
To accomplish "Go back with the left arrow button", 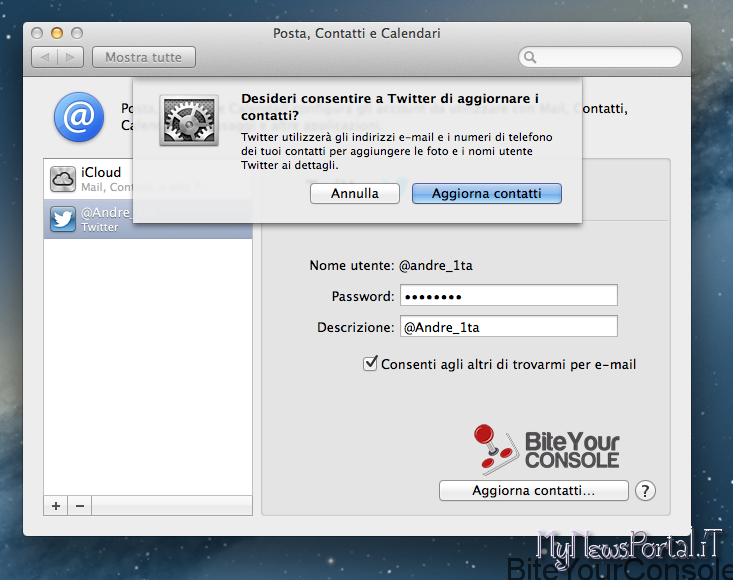I will [44, 57].
